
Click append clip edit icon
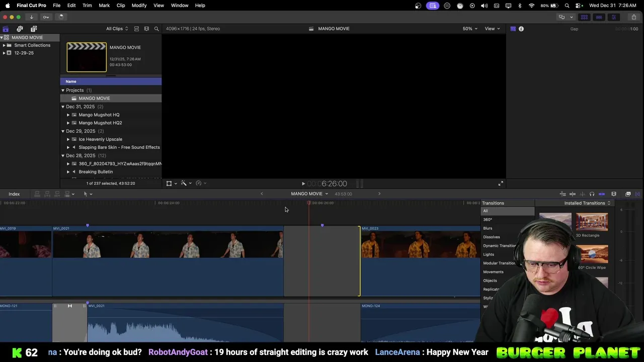pos(57,194)
